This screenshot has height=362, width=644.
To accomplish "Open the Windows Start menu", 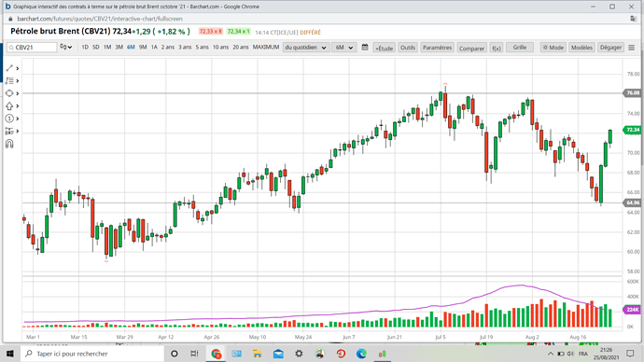I will (x=10, y=354).
